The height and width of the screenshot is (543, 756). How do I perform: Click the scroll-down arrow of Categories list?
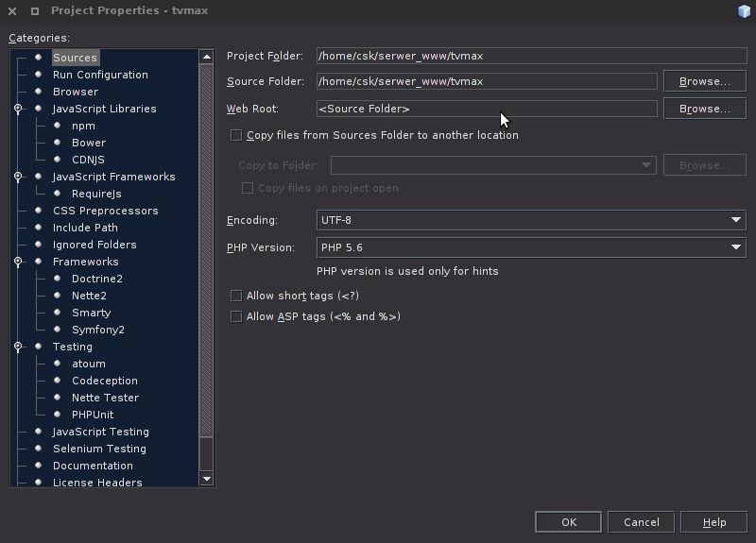tap(207, 479)
